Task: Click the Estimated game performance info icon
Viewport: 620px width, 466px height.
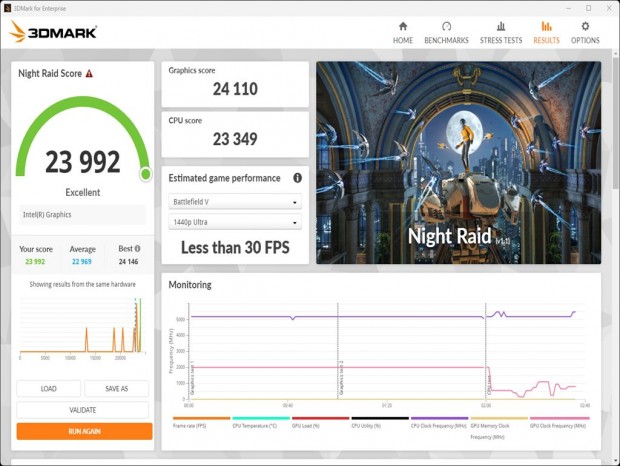Action: point(297,178)
